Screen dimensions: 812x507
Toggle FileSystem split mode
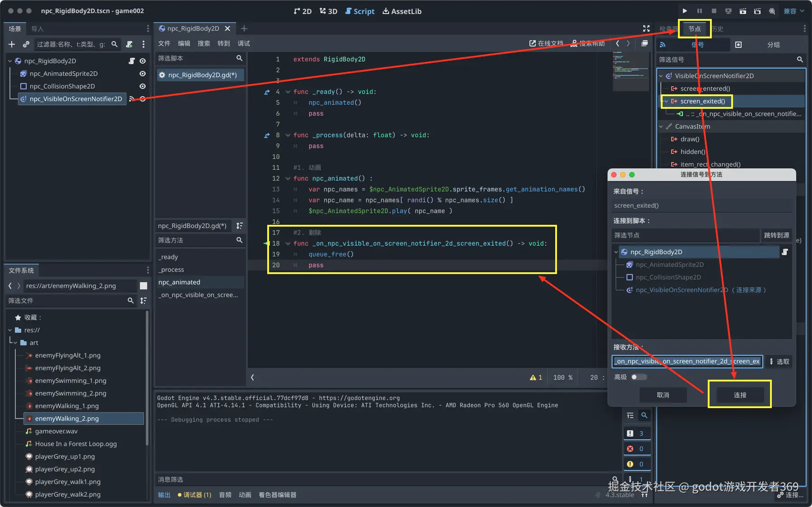144,286
